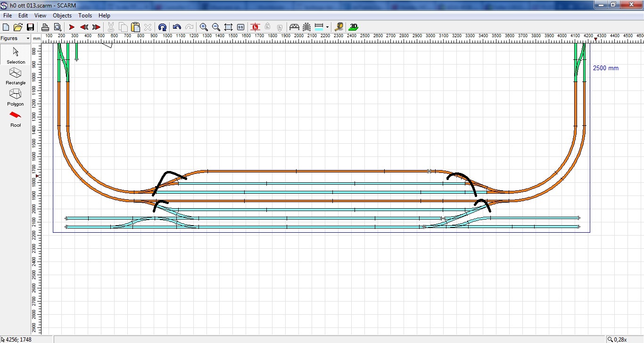Click the single red arrow toolbar icon

point(72,27)
